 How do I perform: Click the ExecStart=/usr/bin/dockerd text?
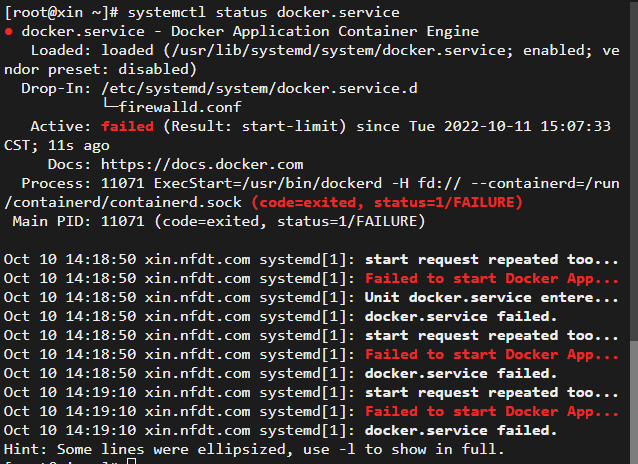268,184
